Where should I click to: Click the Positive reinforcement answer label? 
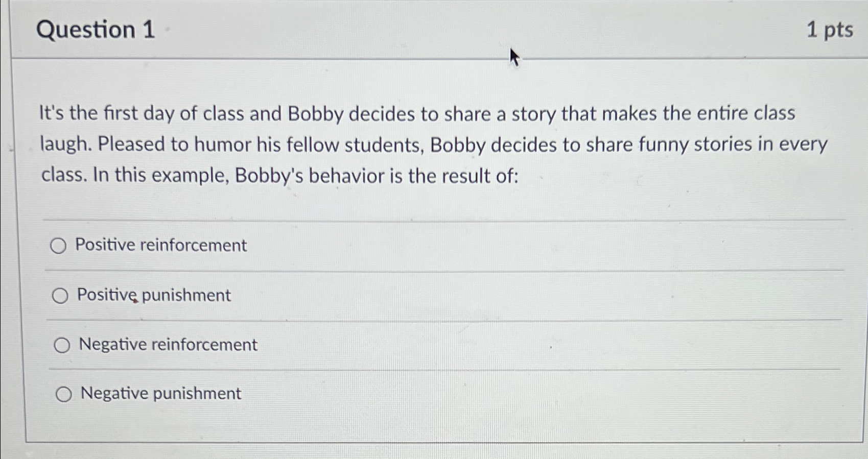[161, 246]
